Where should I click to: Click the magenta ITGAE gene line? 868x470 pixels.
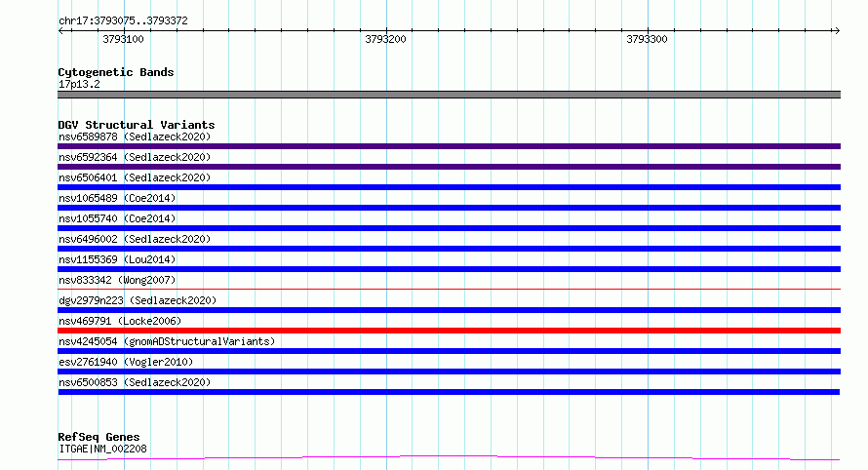[x=449, y=458]
